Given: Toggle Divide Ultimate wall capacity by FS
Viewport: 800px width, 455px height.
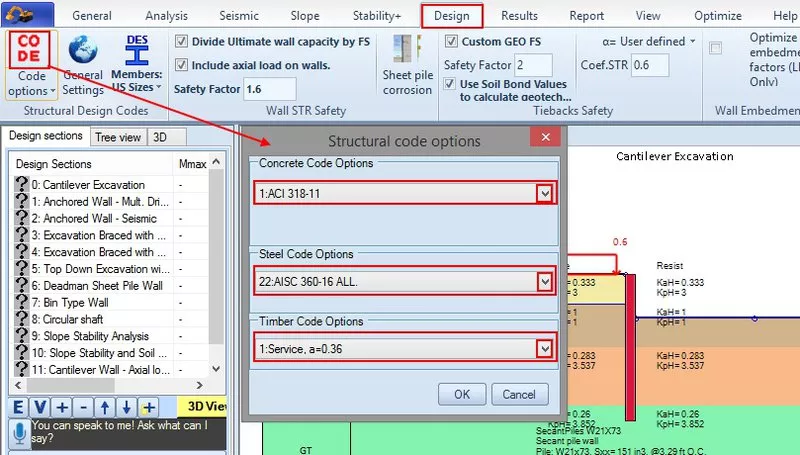Looking at the screenshot, I should click(x=181, y=41).
